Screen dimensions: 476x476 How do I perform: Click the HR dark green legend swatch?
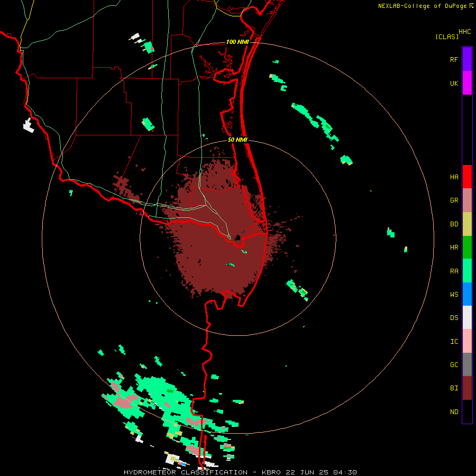[x=467, y=248]
